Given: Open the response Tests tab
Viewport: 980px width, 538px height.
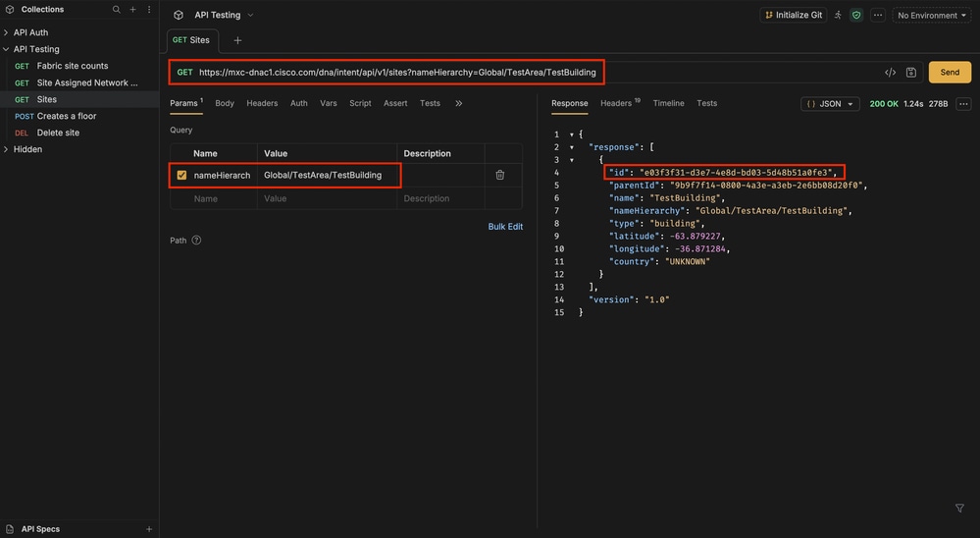Looking at the screenshot, I should click(x=707, y=103).
